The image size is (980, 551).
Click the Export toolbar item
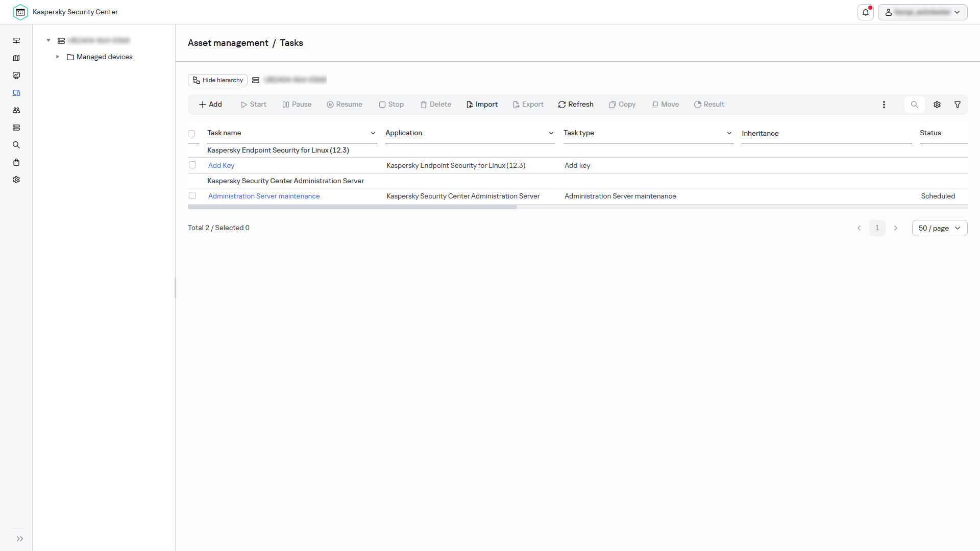(x=528, y=105)
